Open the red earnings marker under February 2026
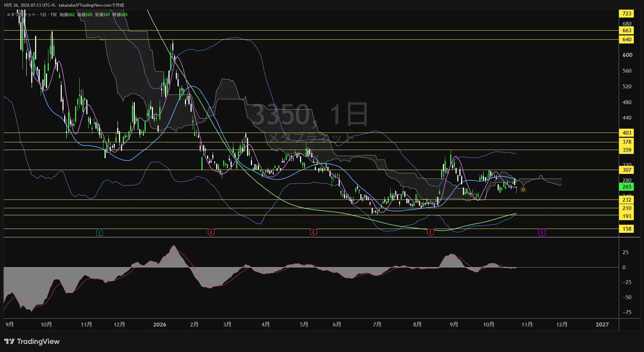 [211, 232]
